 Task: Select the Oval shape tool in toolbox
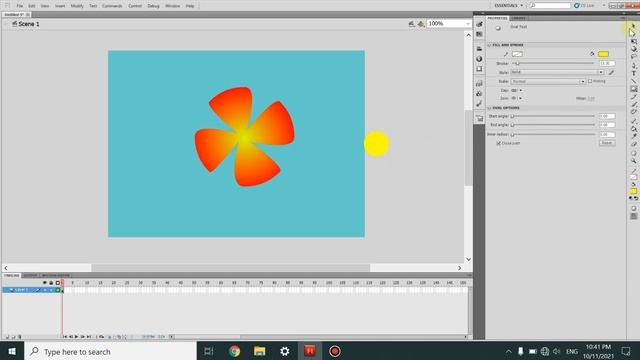tap(633, 89)
